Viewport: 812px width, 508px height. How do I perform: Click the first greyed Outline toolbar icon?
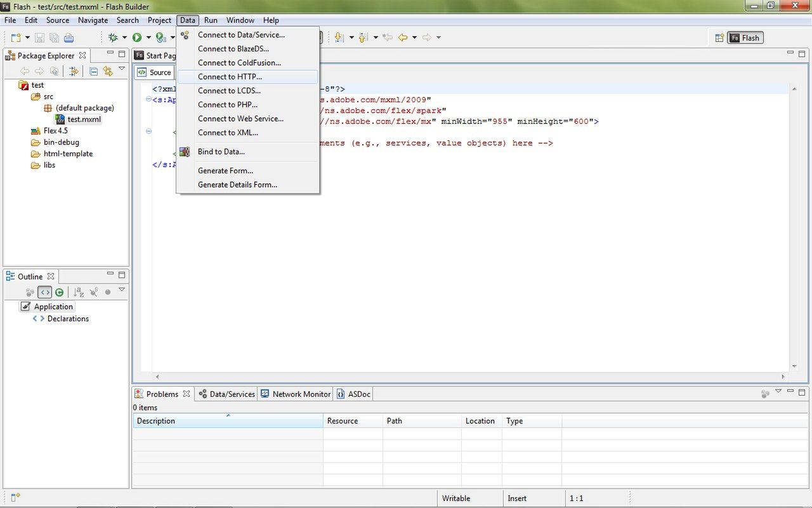point(30,292)
